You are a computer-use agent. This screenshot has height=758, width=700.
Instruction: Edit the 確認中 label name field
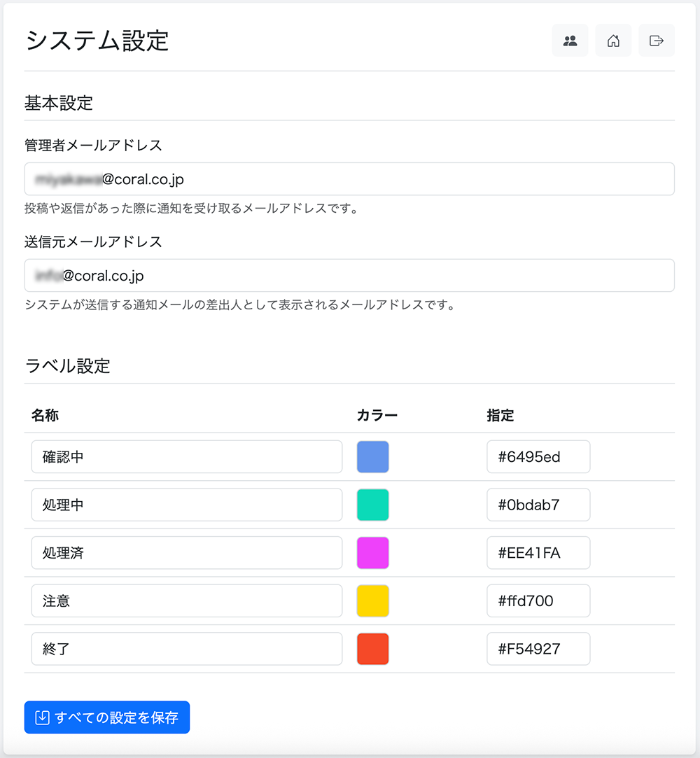(186, 457)
